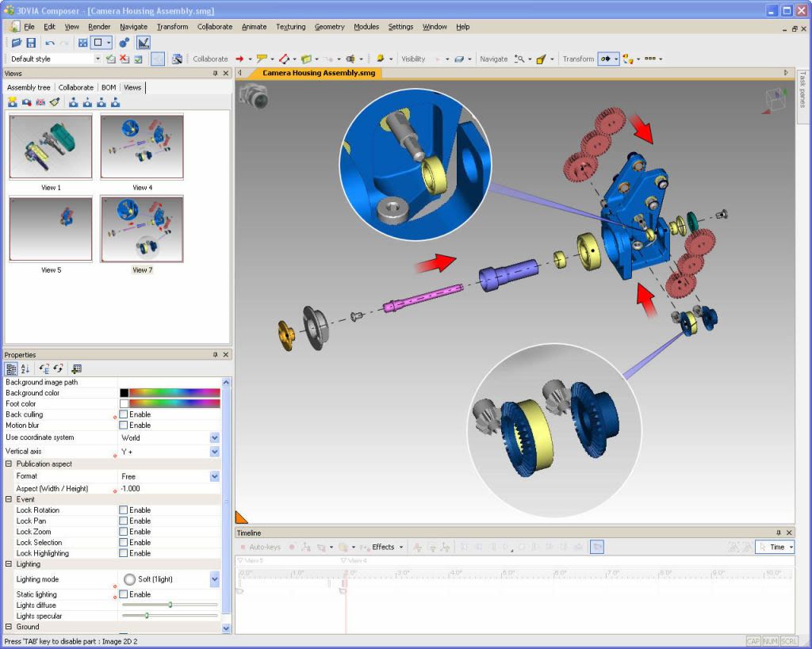Sort properties alphabetically with A-Z icon
Viewport: 812px width, 649px height.
pos(25,368)
